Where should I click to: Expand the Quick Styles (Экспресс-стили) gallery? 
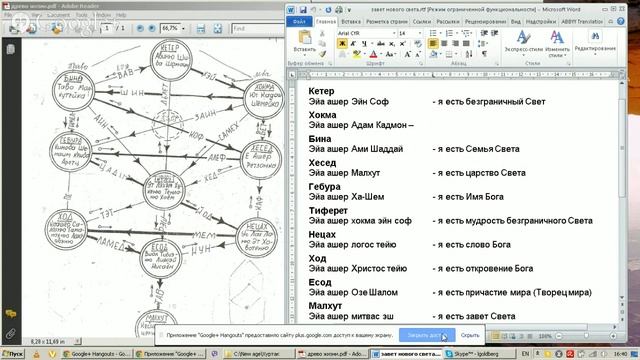click(x=524, y=44)
